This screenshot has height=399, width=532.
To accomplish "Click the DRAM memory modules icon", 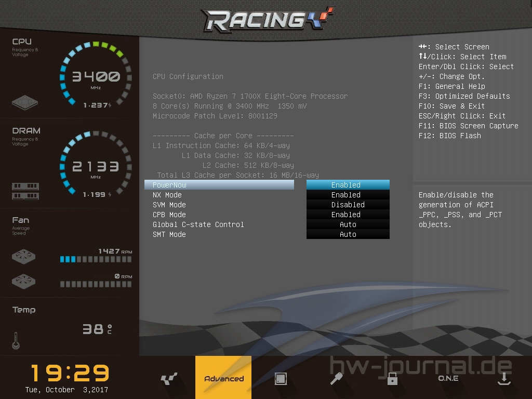I will pyautogui.click(x=25, y=191).
